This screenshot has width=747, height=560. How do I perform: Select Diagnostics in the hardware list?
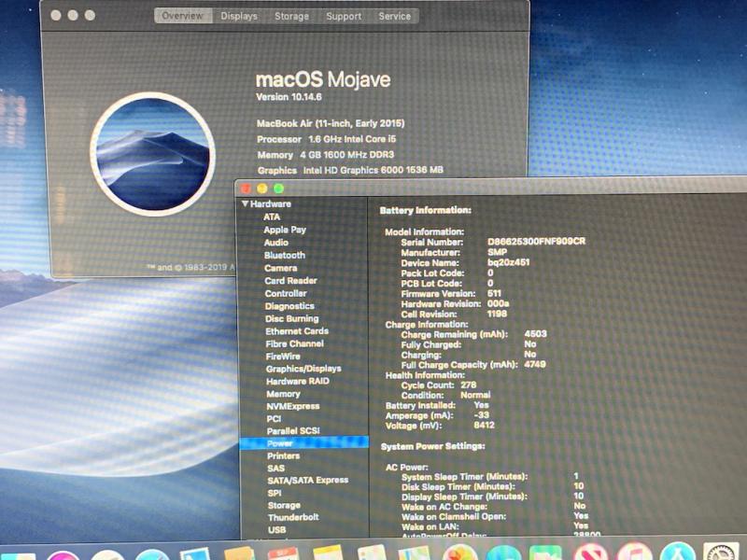coord(289,306)
